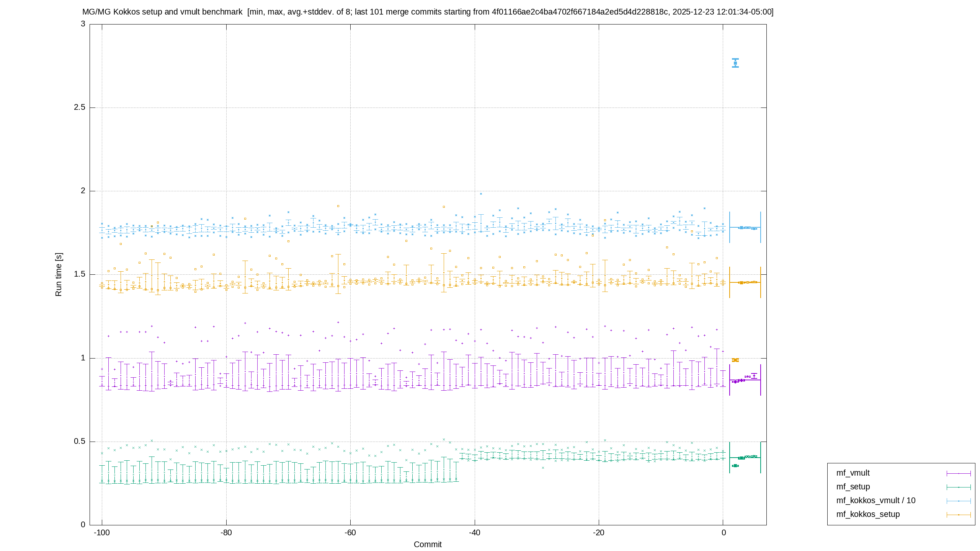This screenshot has height=551, width=980.
Task: Click the chart title text
Action: click(428, 12)
